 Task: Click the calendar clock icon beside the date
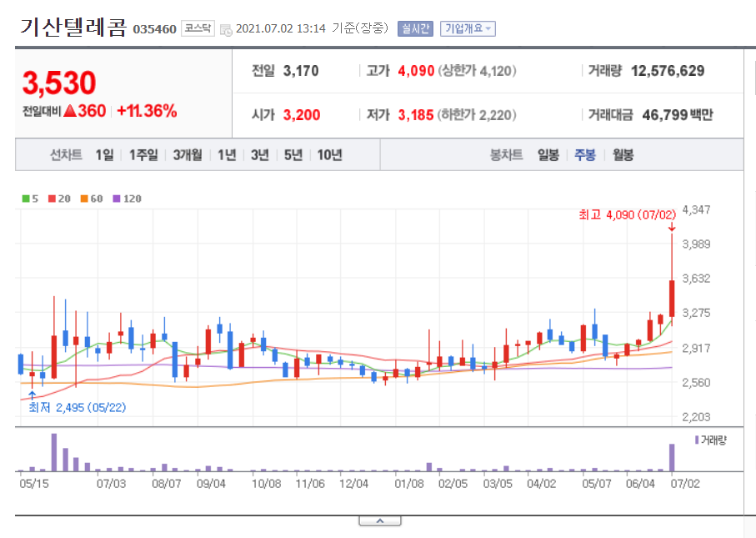(226, 29)
